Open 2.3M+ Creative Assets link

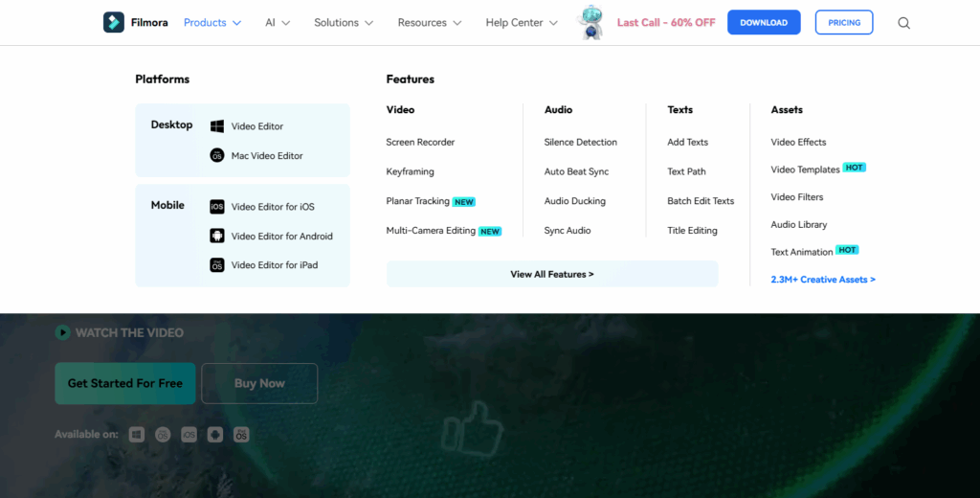tap(823, 280)
